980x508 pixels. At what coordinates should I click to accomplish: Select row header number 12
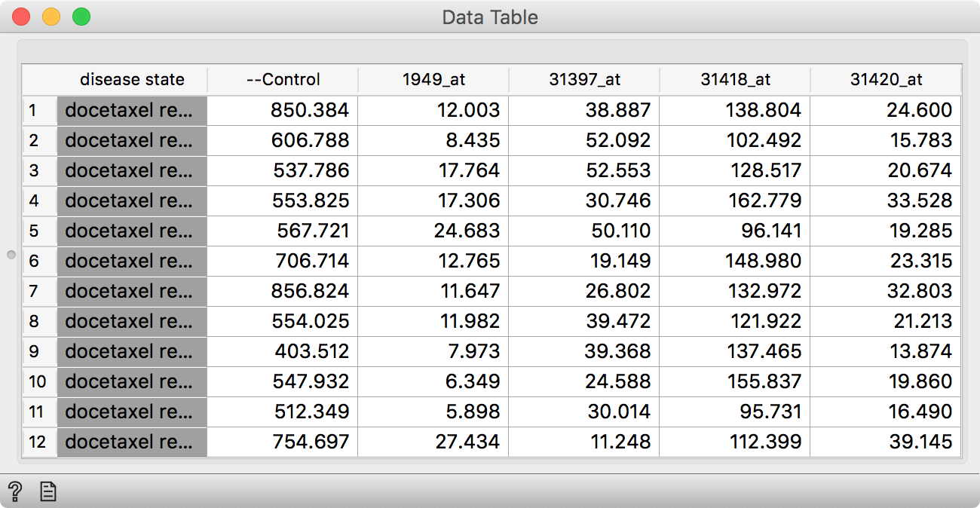coord(39,442)
